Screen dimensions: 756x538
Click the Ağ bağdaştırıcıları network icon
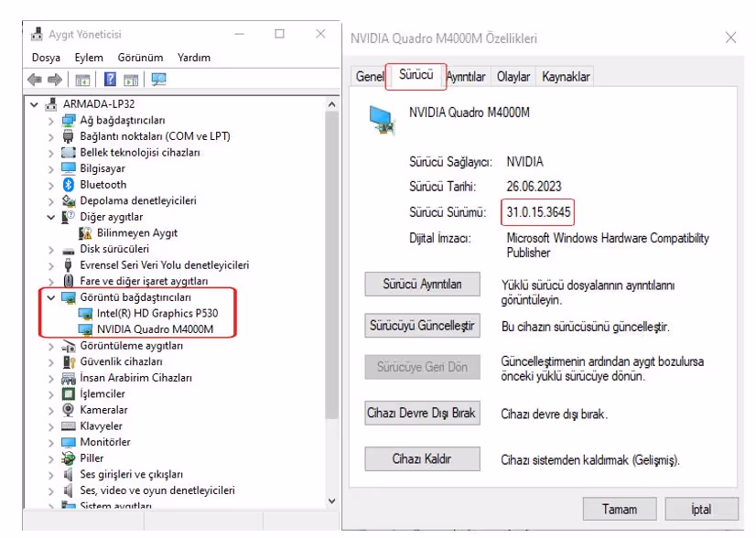coord(69,120)
